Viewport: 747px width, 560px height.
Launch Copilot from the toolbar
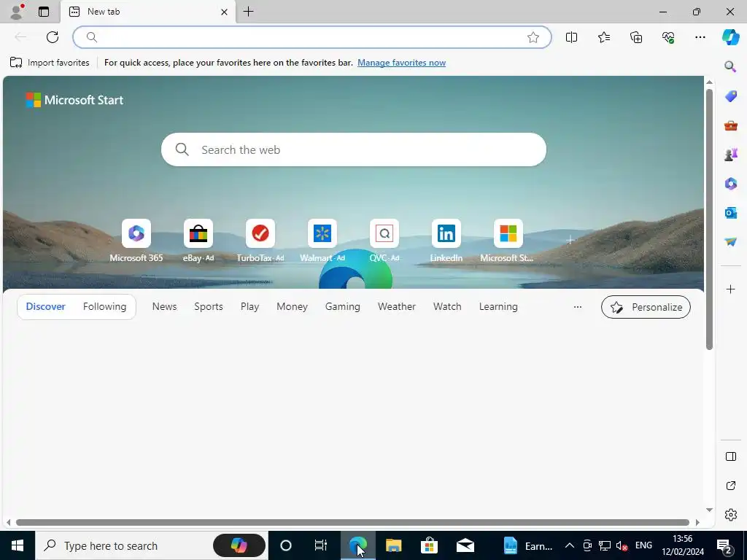730,37
